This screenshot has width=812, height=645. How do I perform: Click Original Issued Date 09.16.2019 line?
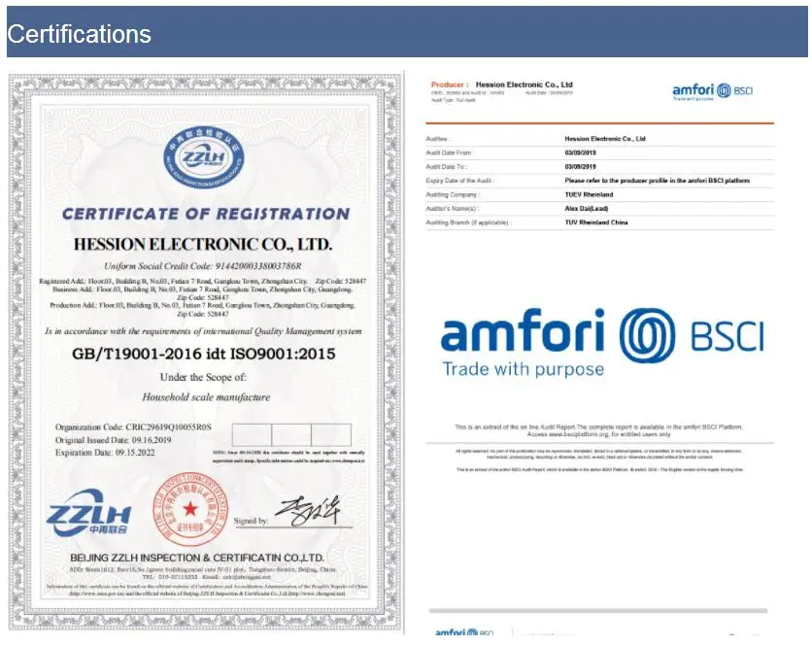(x=113, y=440)
